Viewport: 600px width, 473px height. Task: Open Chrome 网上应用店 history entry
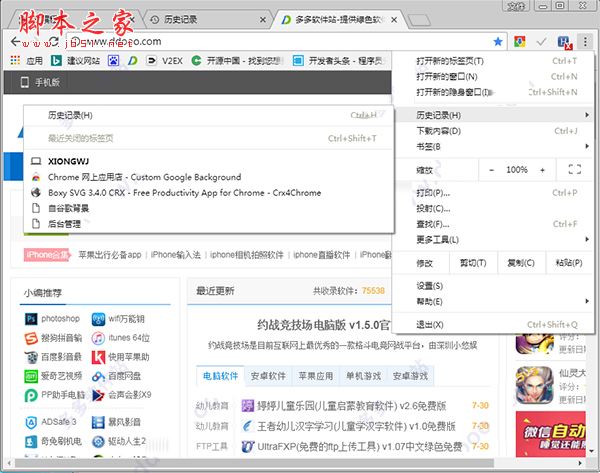pyautogui.click(x=209, y=177)
